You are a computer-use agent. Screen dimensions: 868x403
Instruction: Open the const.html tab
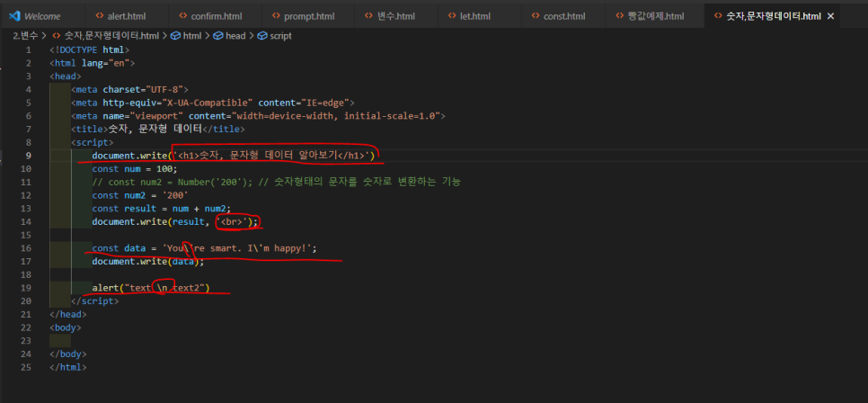563,16
